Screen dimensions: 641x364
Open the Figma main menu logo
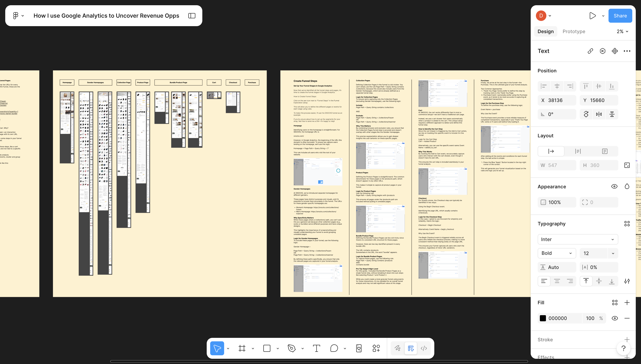pos(15,16)
